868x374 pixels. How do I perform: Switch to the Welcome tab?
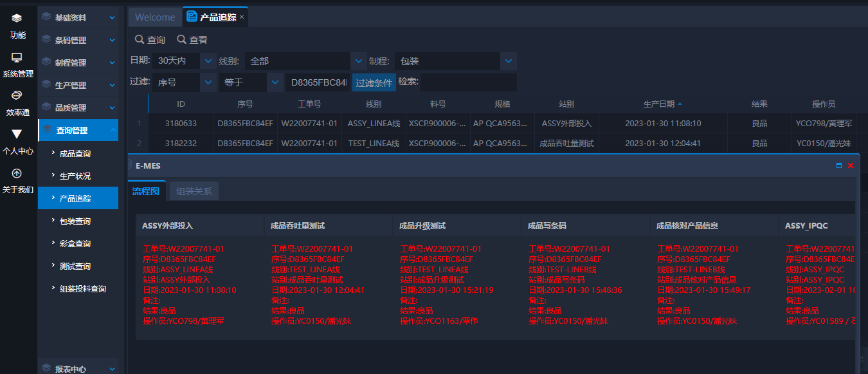[155, 17]
